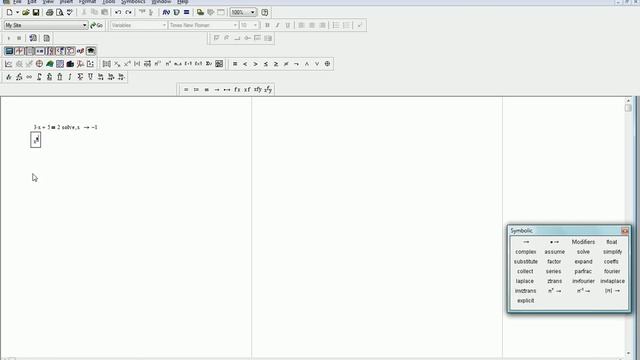The height and width of the screenshot is (360, 640).
Task: Choose the substitute keyword in Symbolic panel
Action: coord(526,262)
